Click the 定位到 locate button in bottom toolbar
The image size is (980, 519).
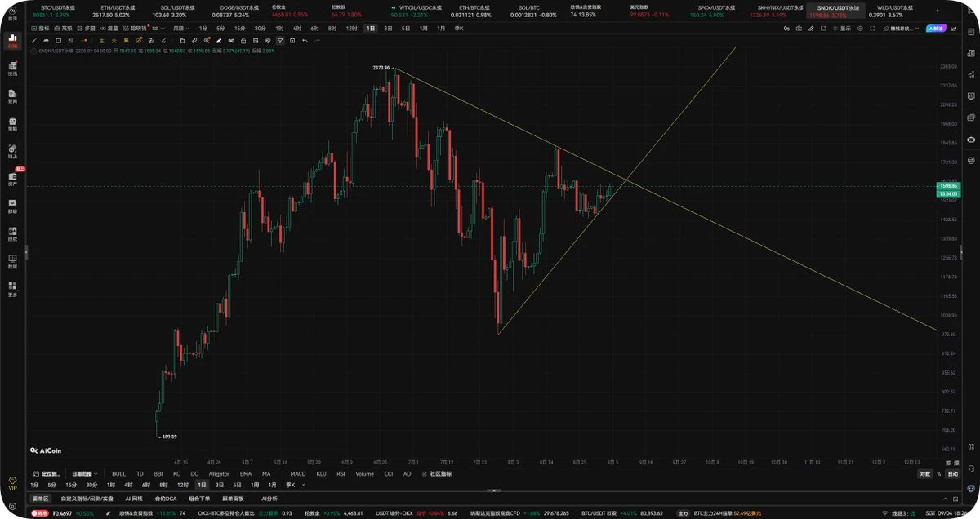click(46, 474)
